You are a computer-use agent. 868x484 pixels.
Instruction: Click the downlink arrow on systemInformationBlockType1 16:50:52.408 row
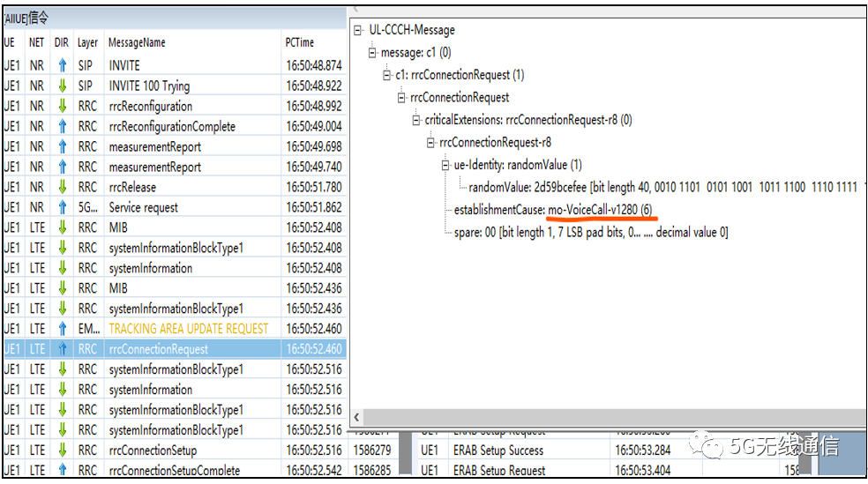click(63, 248)
